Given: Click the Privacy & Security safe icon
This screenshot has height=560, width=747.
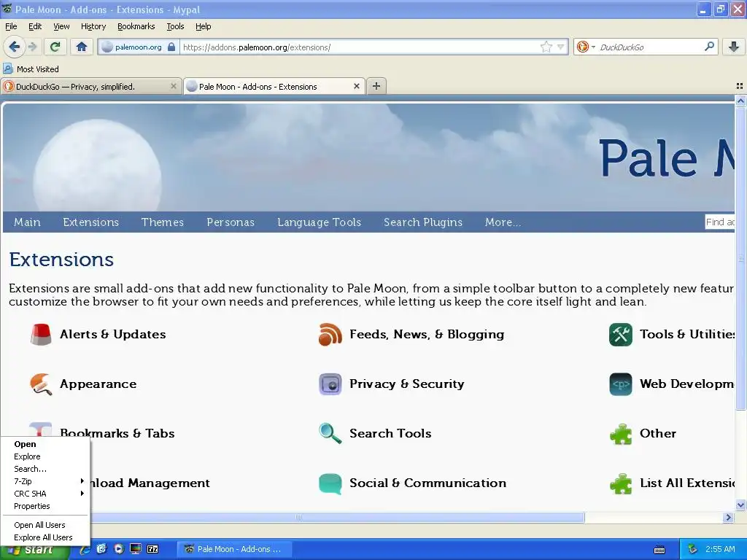Looking at the screenshot, I should click(x=330, y=384).
